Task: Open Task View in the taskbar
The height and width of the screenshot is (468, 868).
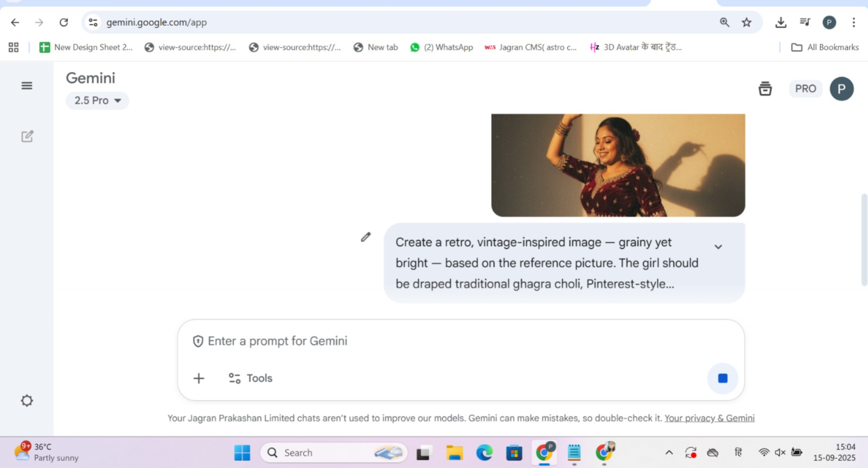Action: 423,453
